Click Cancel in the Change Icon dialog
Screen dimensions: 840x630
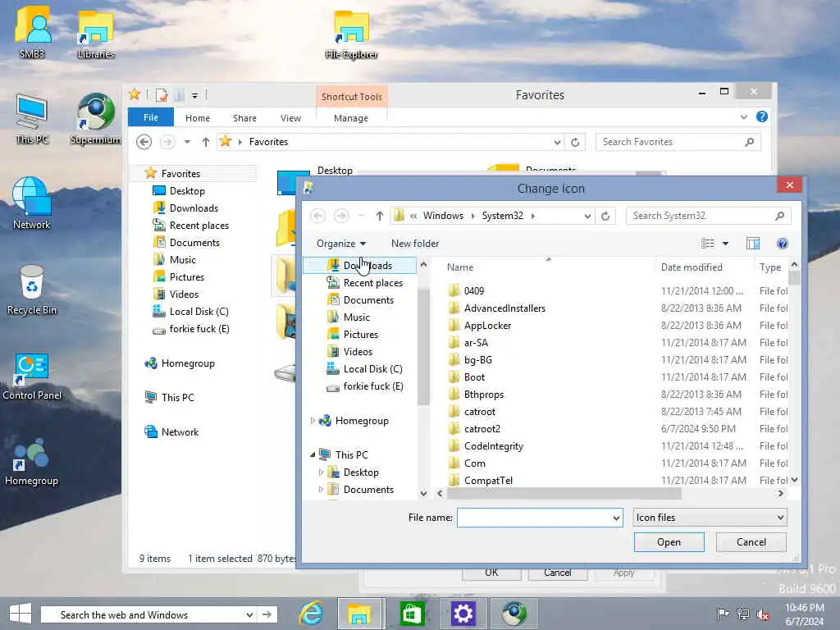tap(751, 542)
